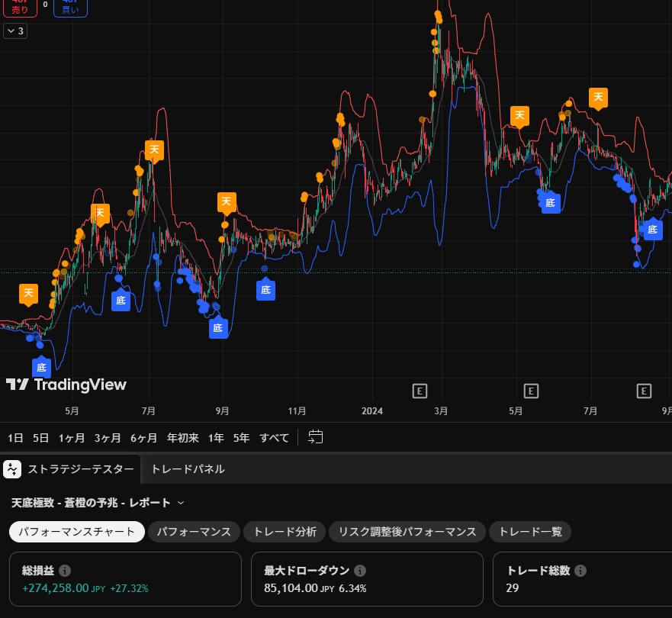672x618 pixels.
Task: Open earnings E marker nearest 5月 2024 label
Action: pyautogui.click(x=531, y=391)
